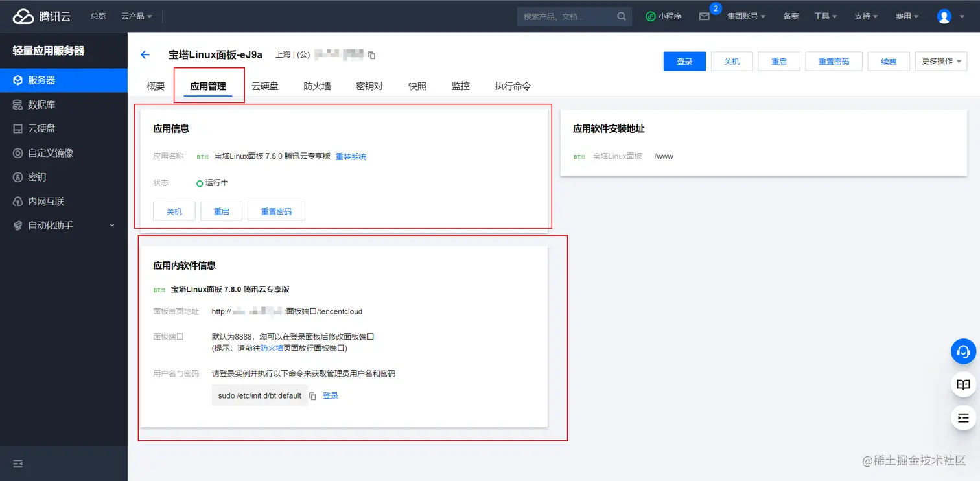
Task: Click BT icon beside 应用名称
Action: tap(202, 157)
